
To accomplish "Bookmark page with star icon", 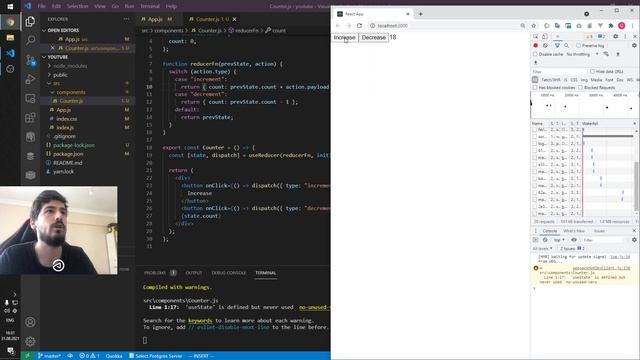I will (x=533, y=25).
